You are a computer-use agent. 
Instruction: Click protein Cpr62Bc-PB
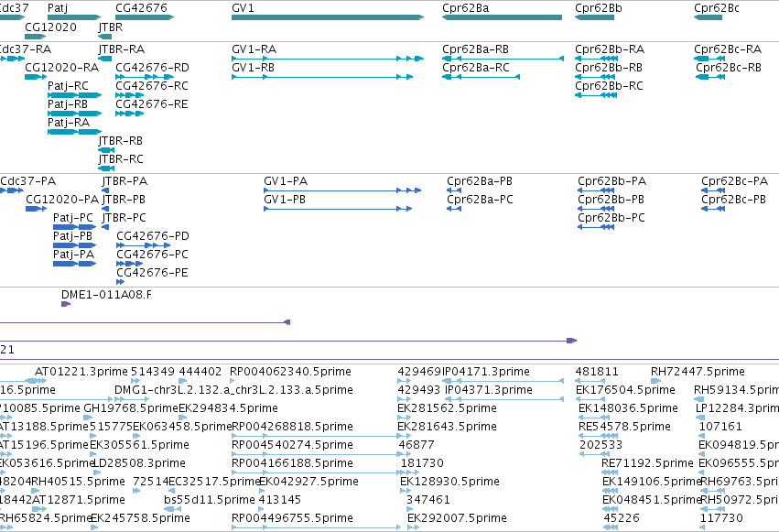(713, 209)
